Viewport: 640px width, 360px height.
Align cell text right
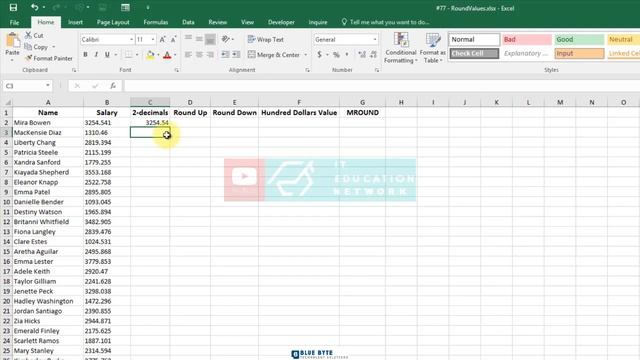point(210,55)
